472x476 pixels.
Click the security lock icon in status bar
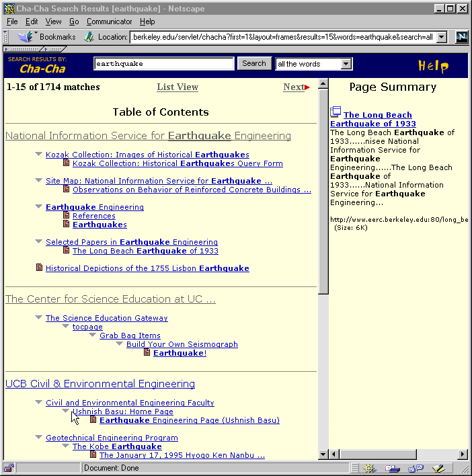9,468
